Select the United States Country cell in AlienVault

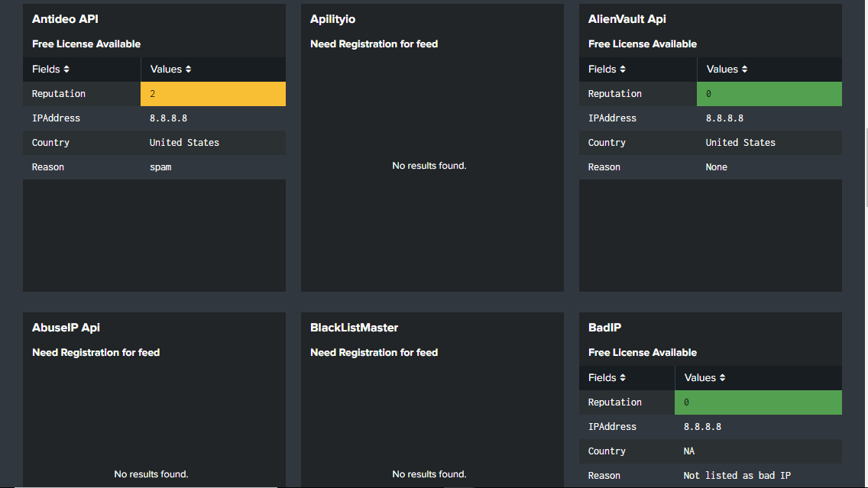click(x=741, y=142)
